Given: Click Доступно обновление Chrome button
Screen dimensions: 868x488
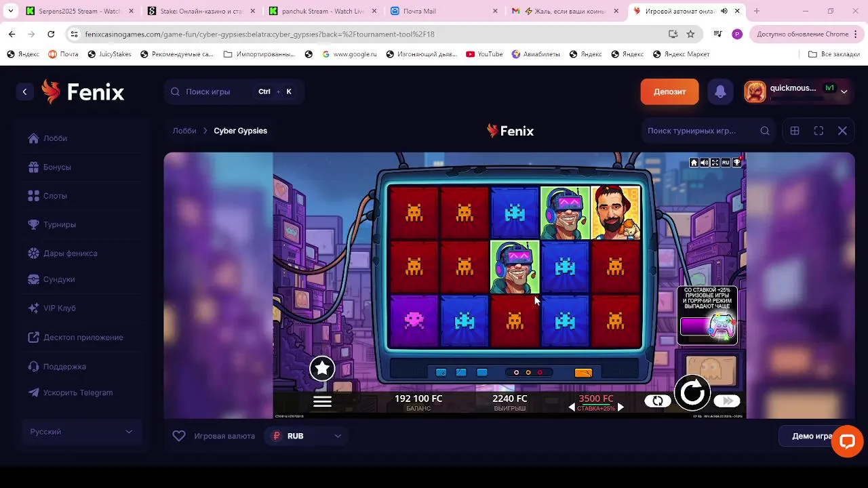Looking at the screenshot, I should point(806,34).
